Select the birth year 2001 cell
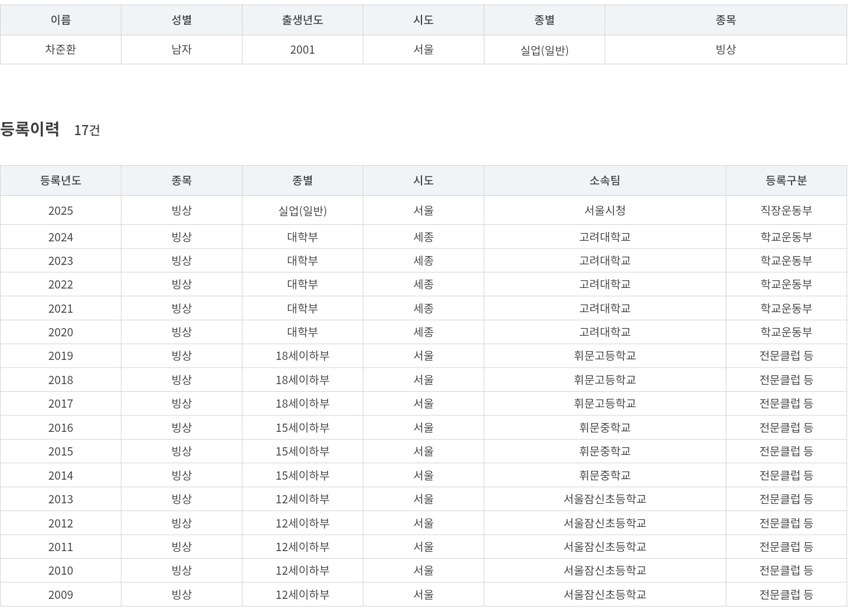The width and height of the screenshot is (850, 616). (302, 50)
